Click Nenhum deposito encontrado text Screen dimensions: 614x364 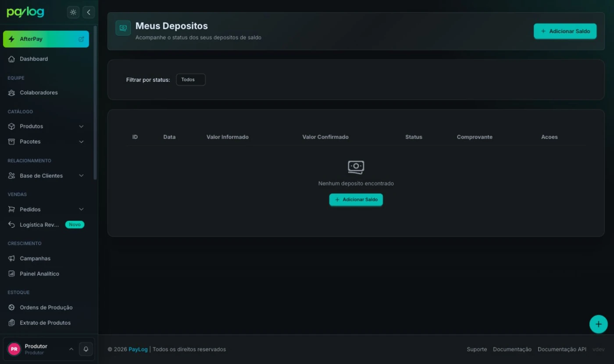coord(356,184)
